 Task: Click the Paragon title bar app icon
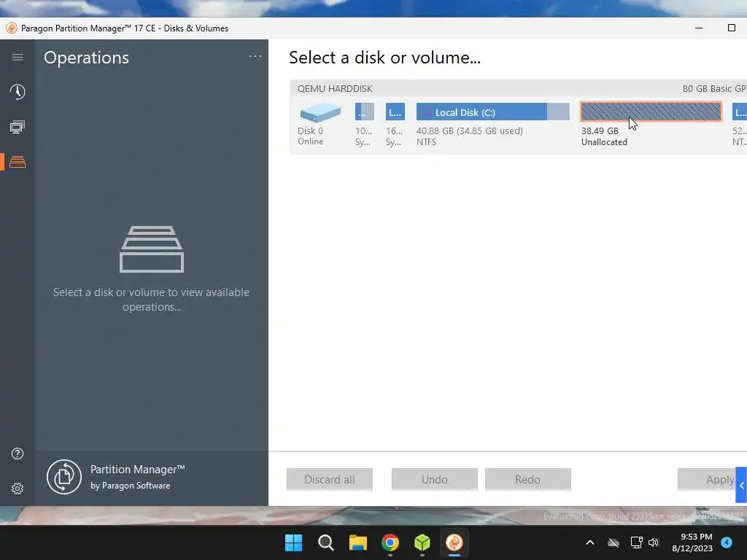tap(12, 28)
